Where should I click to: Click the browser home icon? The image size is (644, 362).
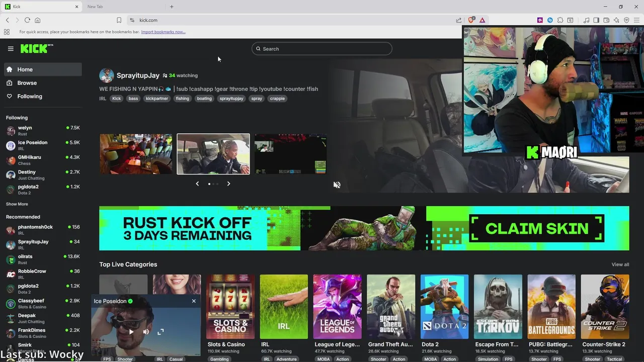coord(37,20)
